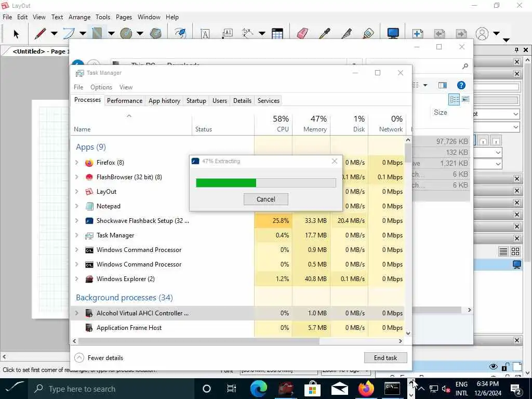Viewport: 532px width, 399px height.
Task: Open Microsoft Edge from the taskbar
Action: [x=259, y=389]
